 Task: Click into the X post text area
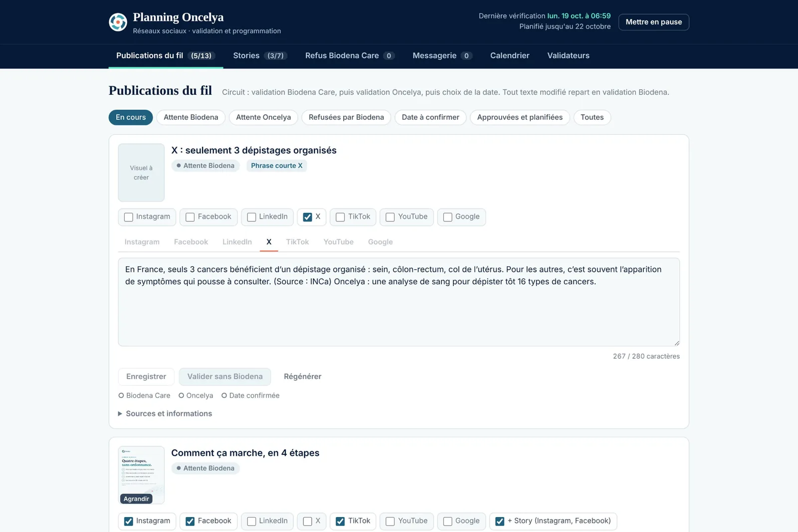click(399, 302)
